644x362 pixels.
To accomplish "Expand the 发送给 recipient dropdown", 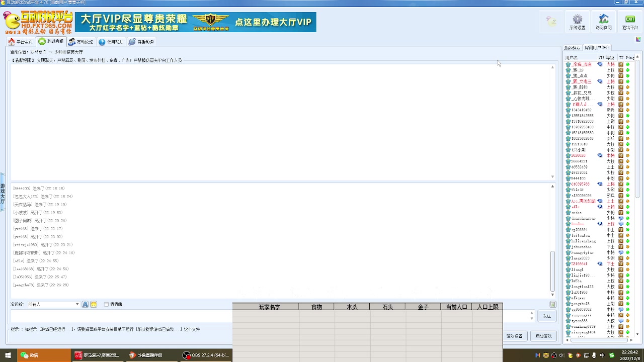I will pyautogui.click(x=77, y=304).
